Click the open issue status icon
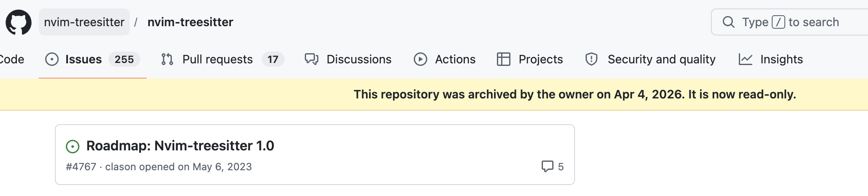This screenshot has height=196, width=868. pyautogui.click(x=73, y=147)
